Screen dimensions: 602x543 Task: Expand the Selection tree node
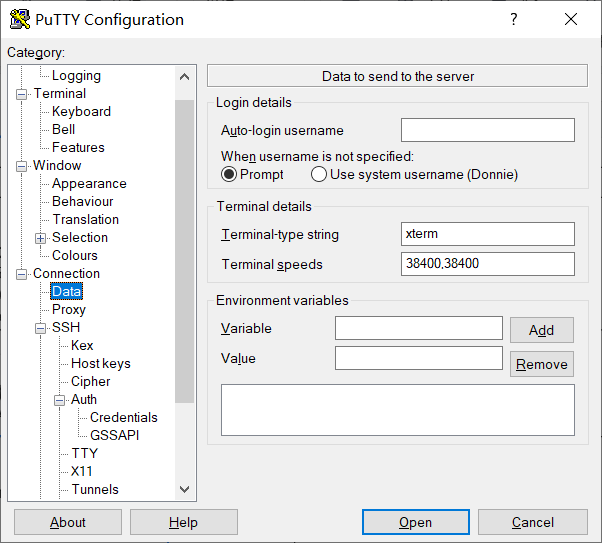click(41, 238)
